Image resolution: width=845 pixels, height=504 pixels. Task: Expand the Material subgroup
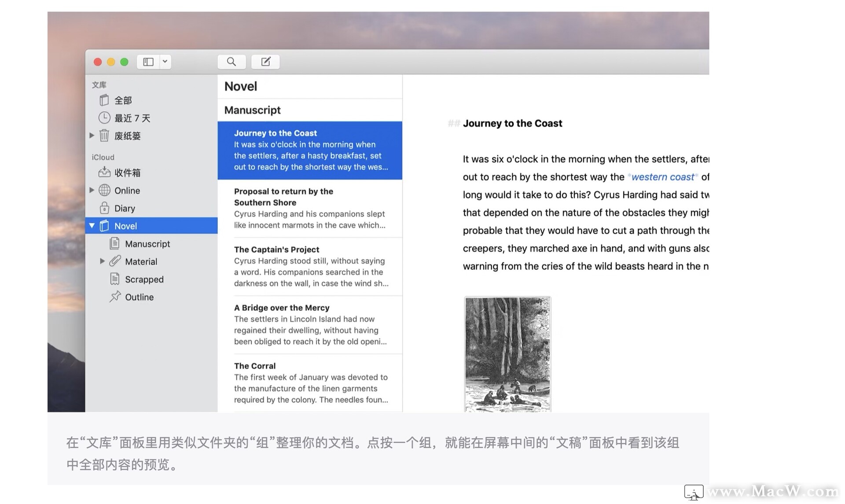pyautogui.click(x=102, y=261)
